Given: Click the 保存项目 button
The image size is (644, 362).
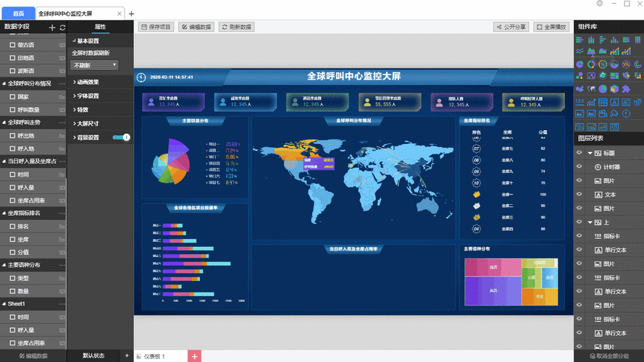Looking at the screenshot, I should [155, 27].
